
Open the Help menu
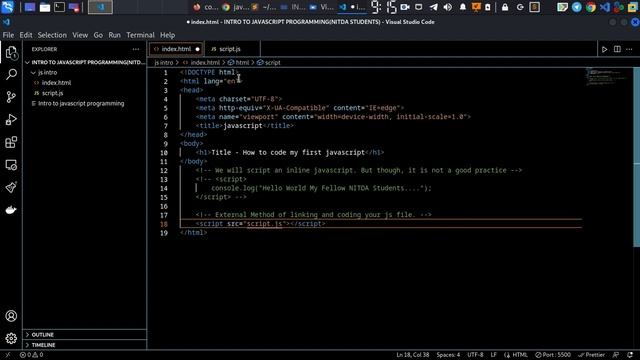[167, 35]
